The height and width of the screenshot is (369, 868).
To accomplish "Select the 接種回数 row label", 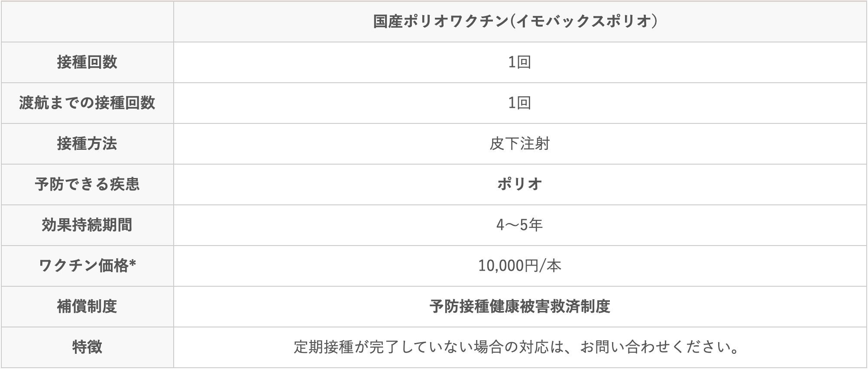I will 87,62.
